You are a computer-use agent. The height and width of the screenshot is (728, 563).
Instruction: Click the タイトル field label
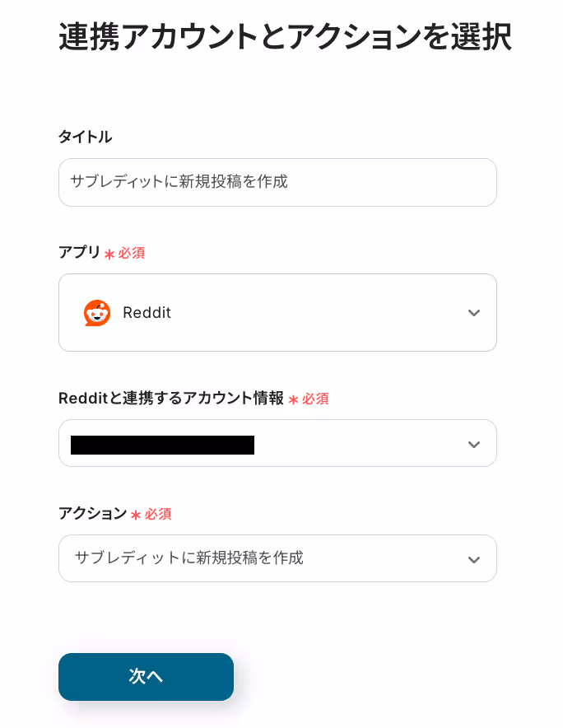(x=85, y=137)
